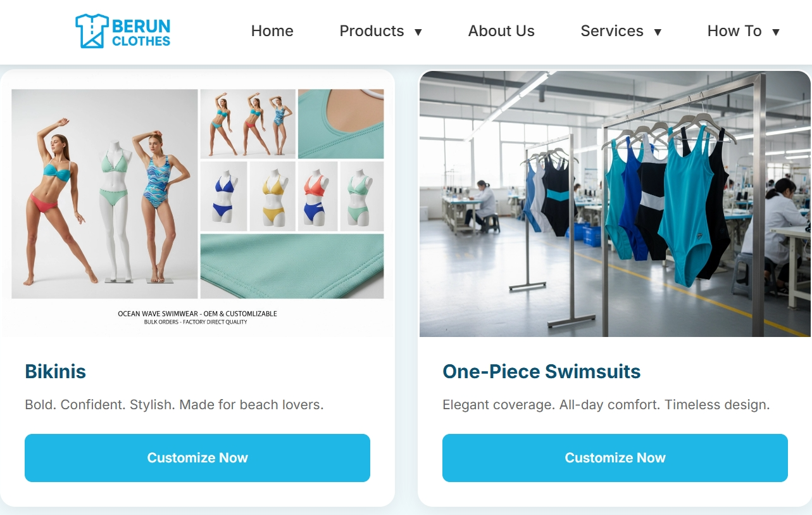Viewport: 812px width, 515px height.
Task: Open the Services menu label
Action: tap(612, 31)
